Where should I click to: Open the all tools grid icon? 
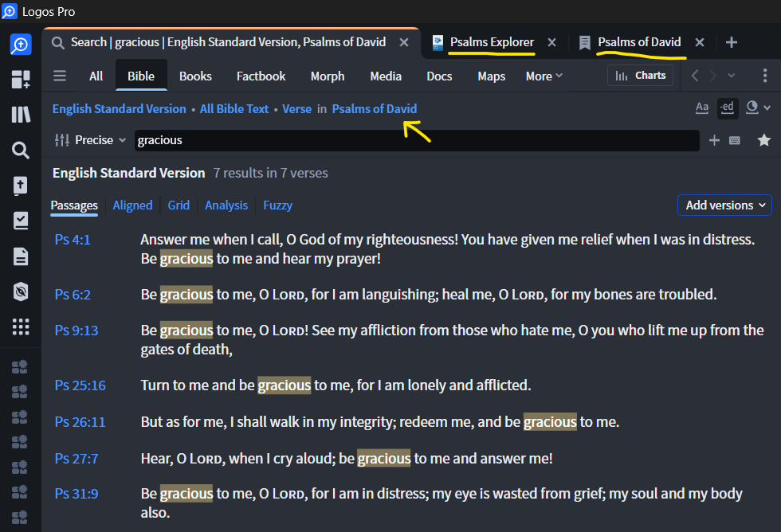tap(21, 327)
